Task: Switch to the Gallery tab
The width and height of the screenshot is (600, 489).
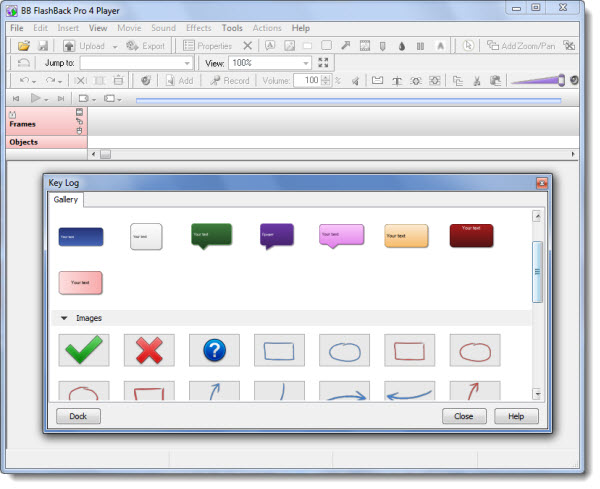Action: 66,200
